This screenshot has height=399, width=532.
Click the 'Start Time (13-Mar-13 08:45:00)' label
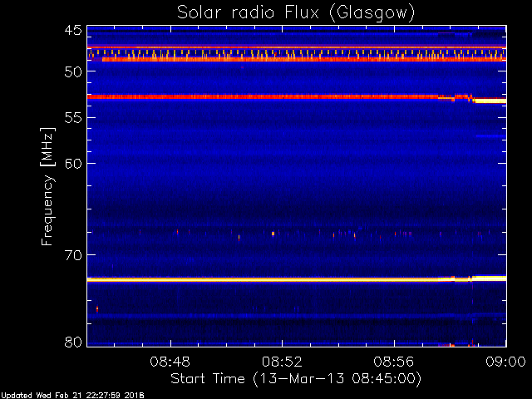[x=296, y=379]
